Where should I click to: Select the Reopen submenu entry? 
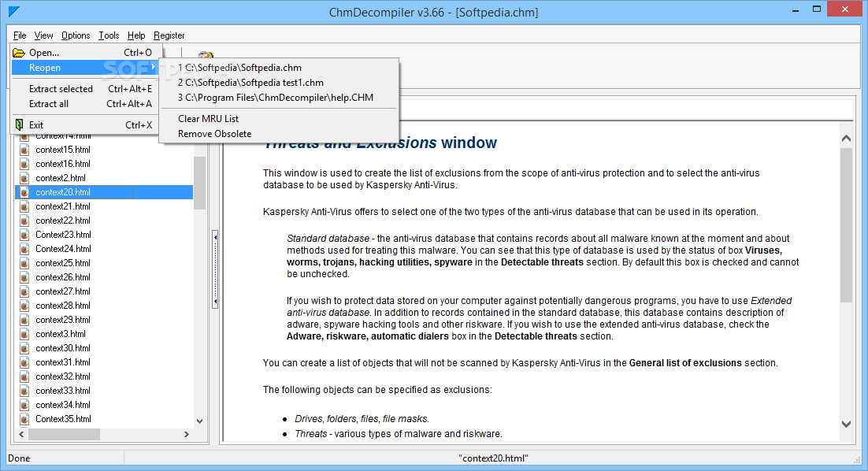click(85, 68)
